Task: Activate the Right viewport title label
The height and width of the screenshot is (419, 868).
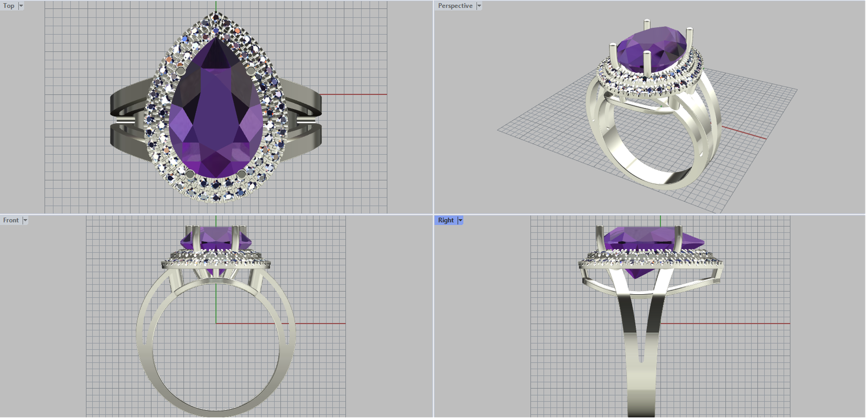Action: (x=446, y=220)
